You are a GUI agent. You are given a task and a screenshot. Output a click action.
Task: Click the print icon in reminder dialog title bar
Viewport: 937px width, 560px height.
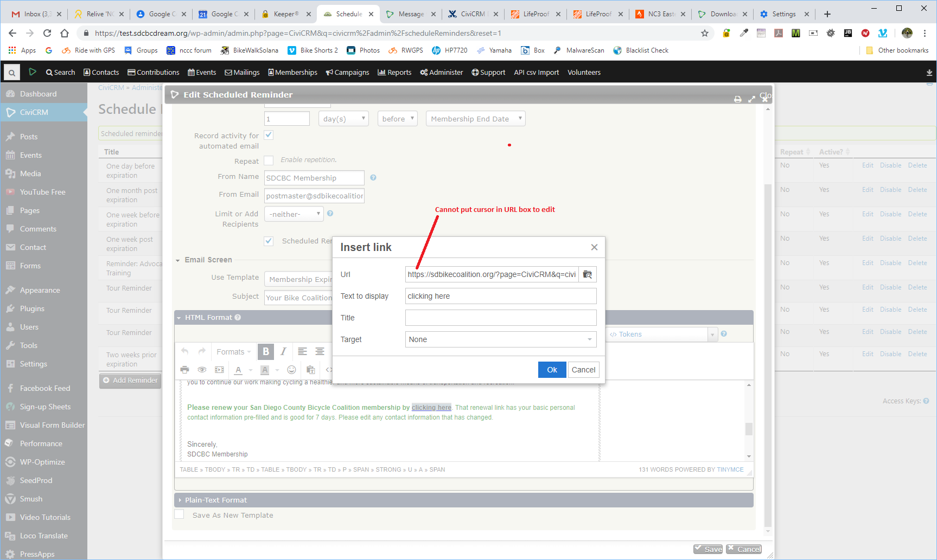tap(737, 99)
